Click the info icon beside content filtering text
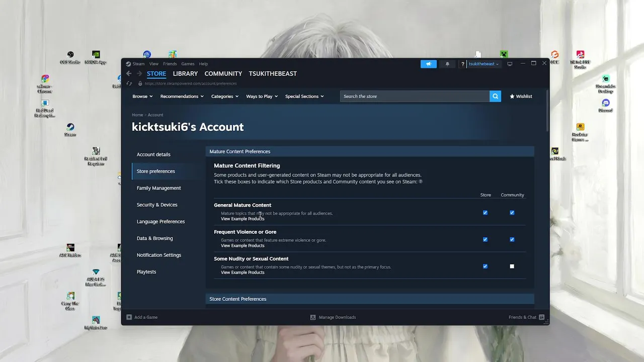 421,182
